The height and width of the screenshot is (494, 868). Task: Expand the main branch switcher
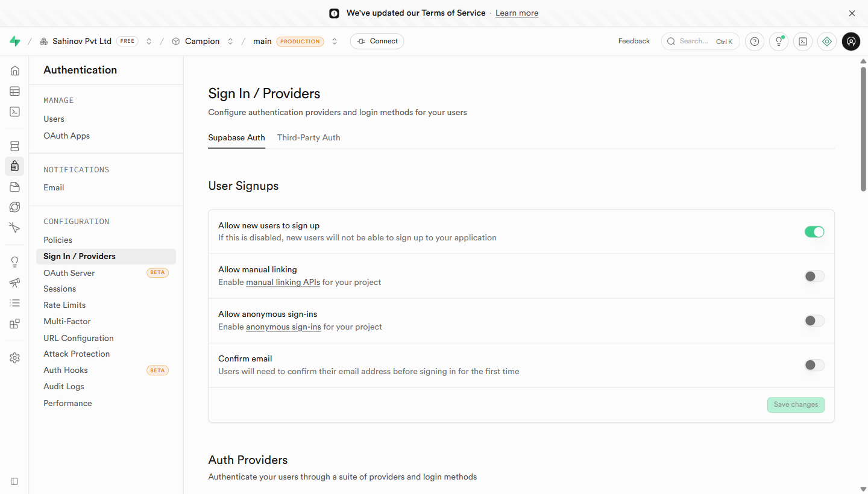(335, 42)
